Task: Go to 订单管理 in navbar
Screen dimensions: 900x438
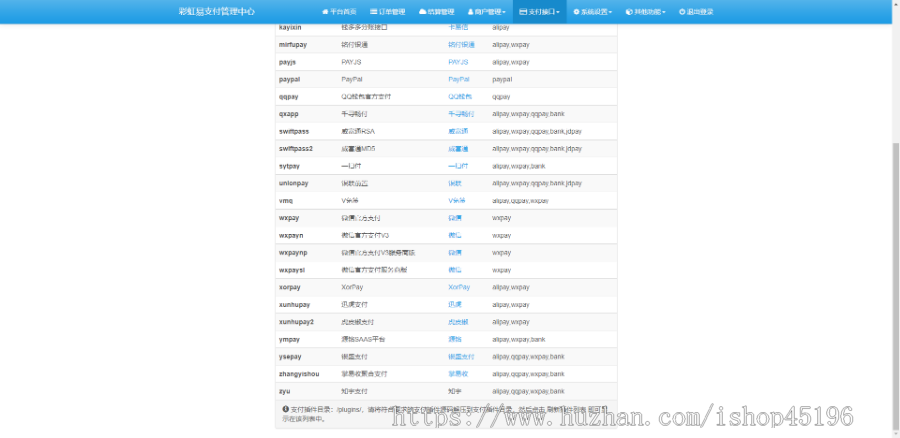Action: (x=388, y=11)
